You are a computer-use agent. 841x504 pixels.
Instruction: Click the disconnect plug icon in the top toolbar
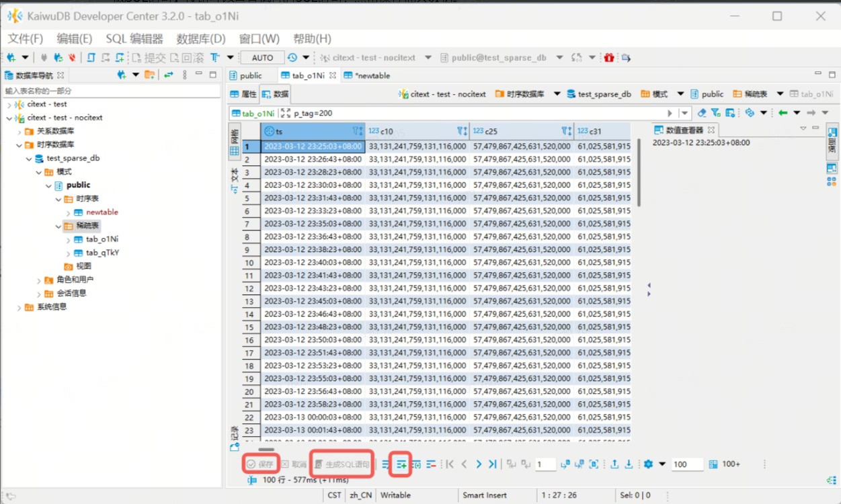(x=71, y=58)
